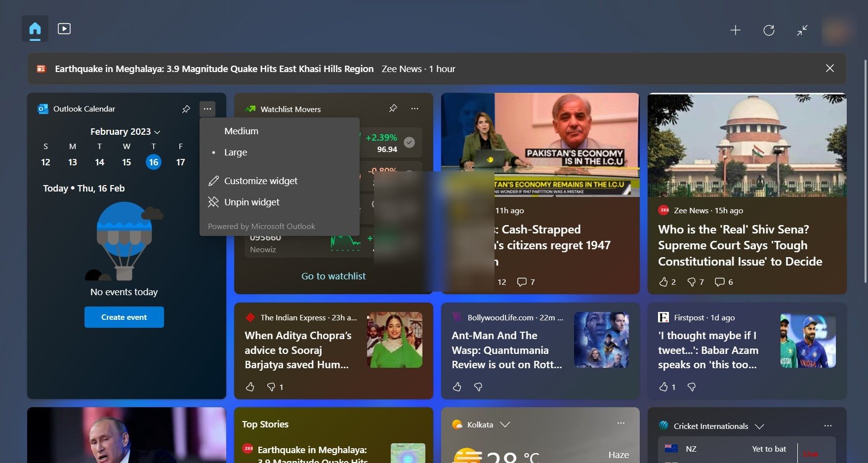The width and height of the screenshot is (868, 463).
Task: Click the Add widgets plus icon
Action: tap(735, 30)
